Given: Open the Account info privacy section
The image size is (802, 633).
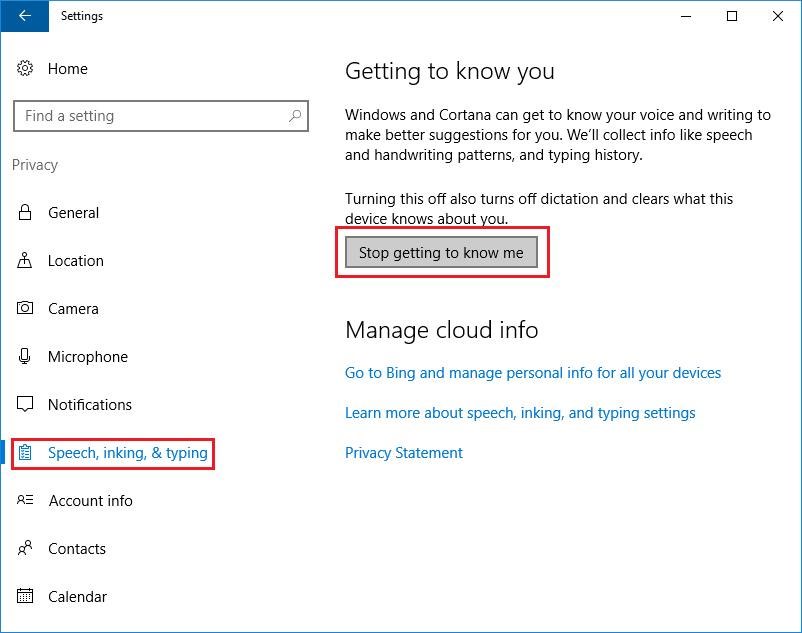Looking at the screenshot, I should [90, 501].
